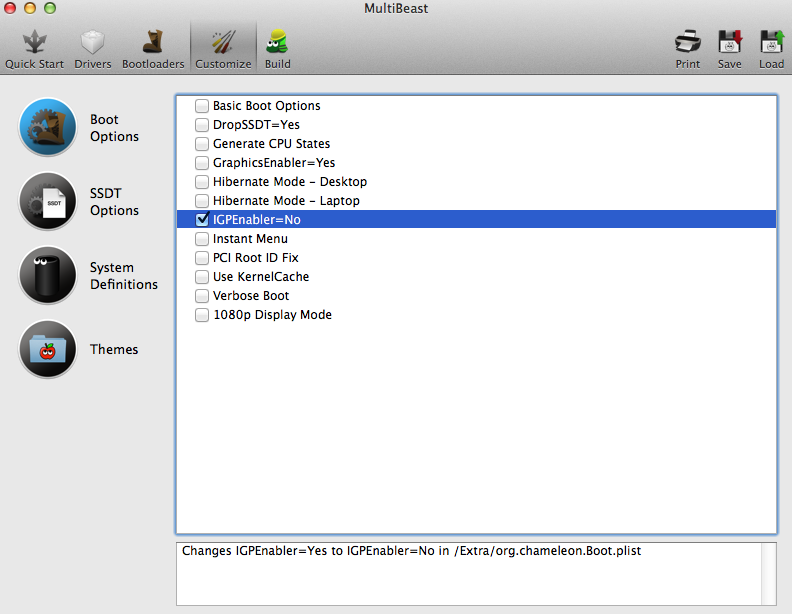Image resolution: width=792 pixels, height=614 pixels.
Task: Select the Boot Options sidebar label
Action: (x=114, y=128)
